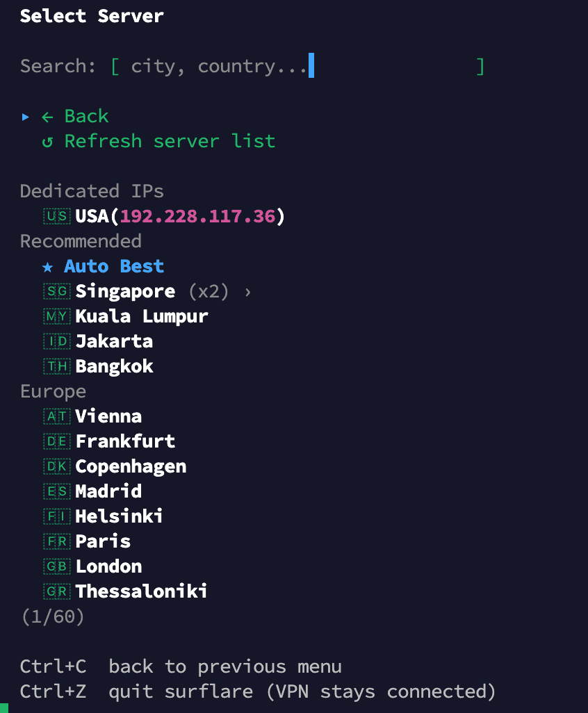Screen dimensions: 588x713
Task: Expand the Singapore chevron submenu arrow
Action: (247, 292)
